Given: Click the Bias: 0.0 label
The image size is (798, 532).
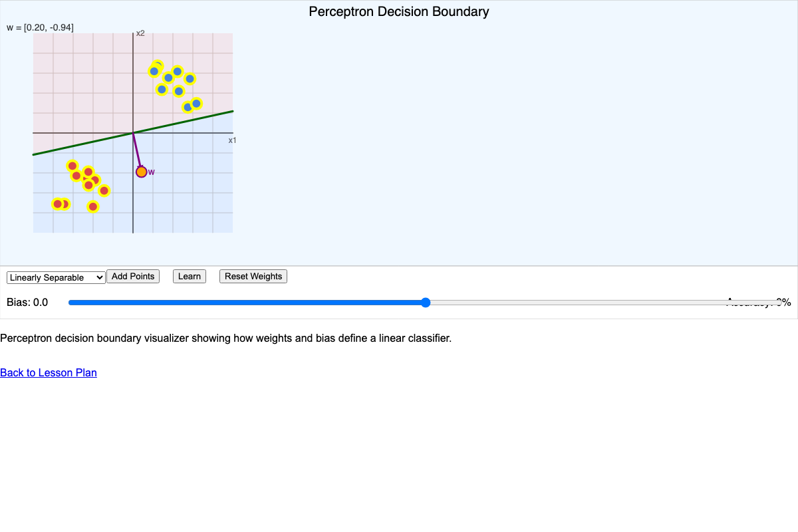Looking at the screenshot, I should point(27,302).
